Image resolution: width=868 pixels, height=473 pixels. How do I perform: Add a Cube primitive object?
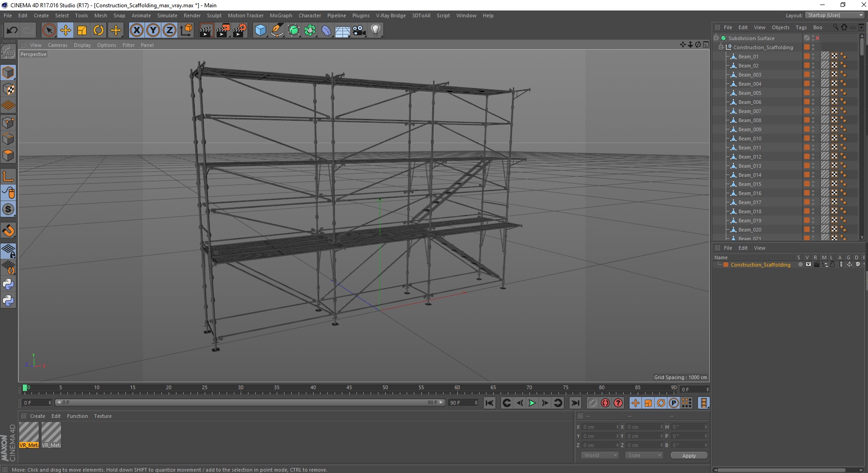[260, 31]
